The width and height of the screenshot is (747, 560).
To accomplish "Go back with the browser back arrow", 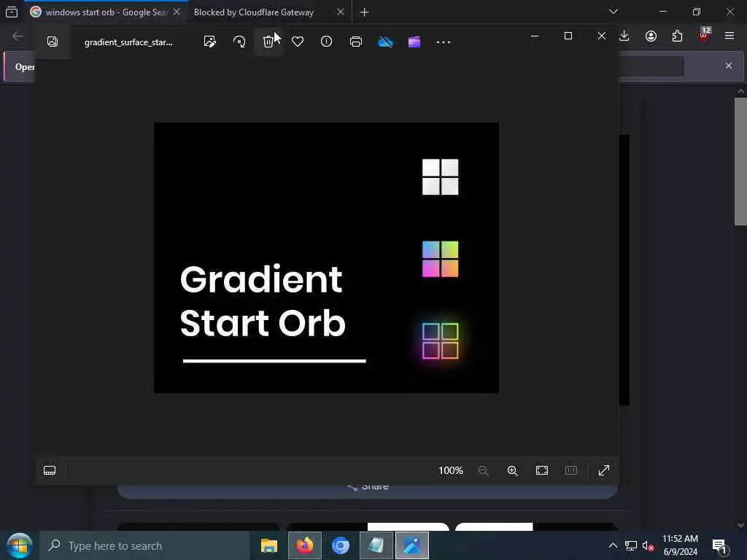I will coord(18,36).
